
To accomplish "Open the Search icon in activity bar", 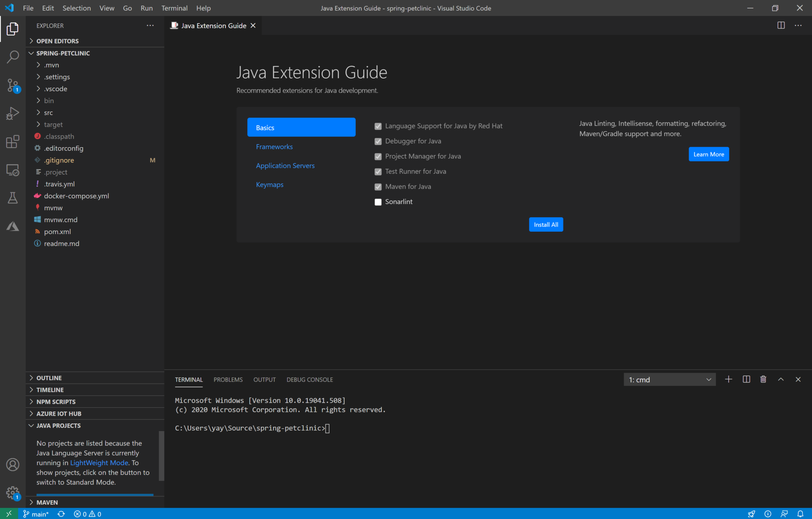I will point(13,57).
